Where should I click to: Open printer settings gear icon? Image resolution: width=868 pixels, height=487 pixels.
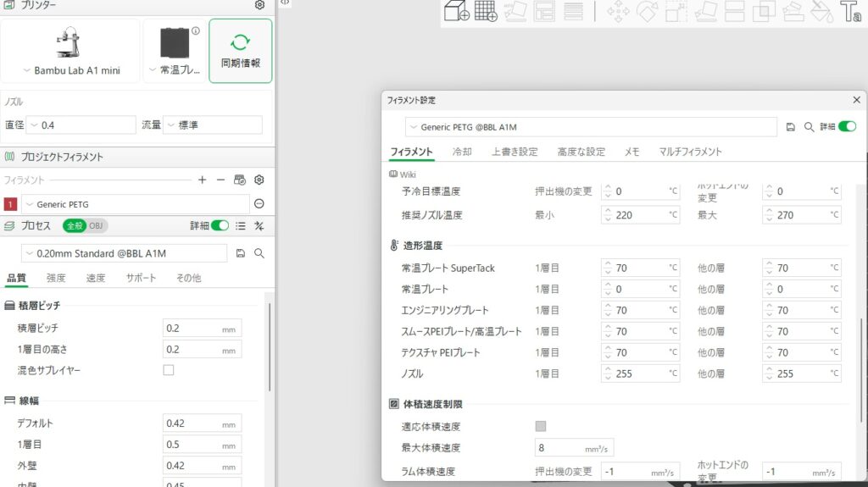pyautogui.click(x=259, y=5)
